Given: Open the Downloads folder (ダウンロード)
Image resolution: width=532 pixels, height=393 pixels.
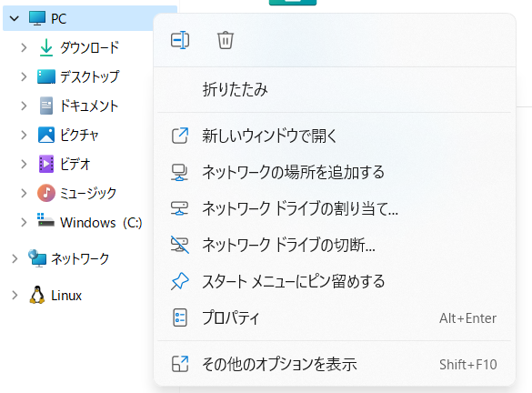Looking at the screenshot, I should tap(89, 47).
